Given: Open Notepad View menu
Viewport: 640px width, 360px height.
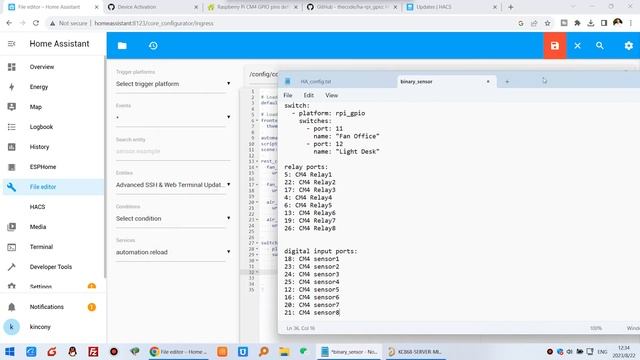Looking at the screenshot, I should (x=331, y=95).
